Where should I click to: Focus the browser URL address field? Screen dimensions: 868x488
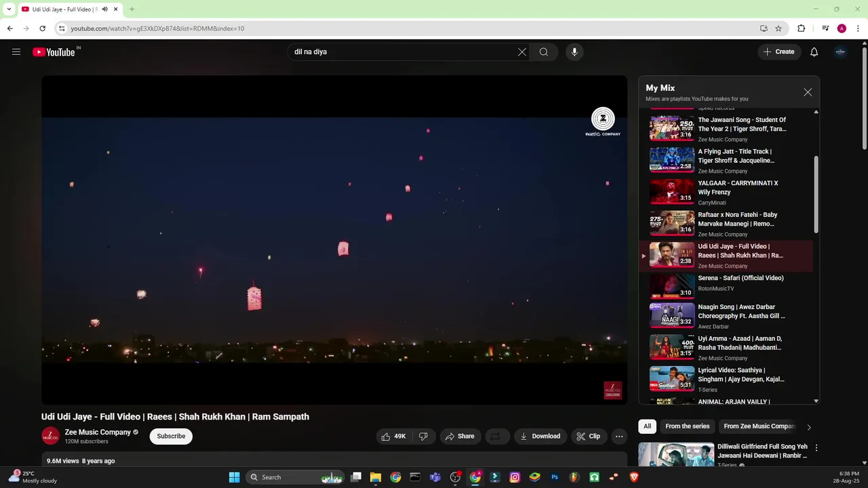(407, 28)
